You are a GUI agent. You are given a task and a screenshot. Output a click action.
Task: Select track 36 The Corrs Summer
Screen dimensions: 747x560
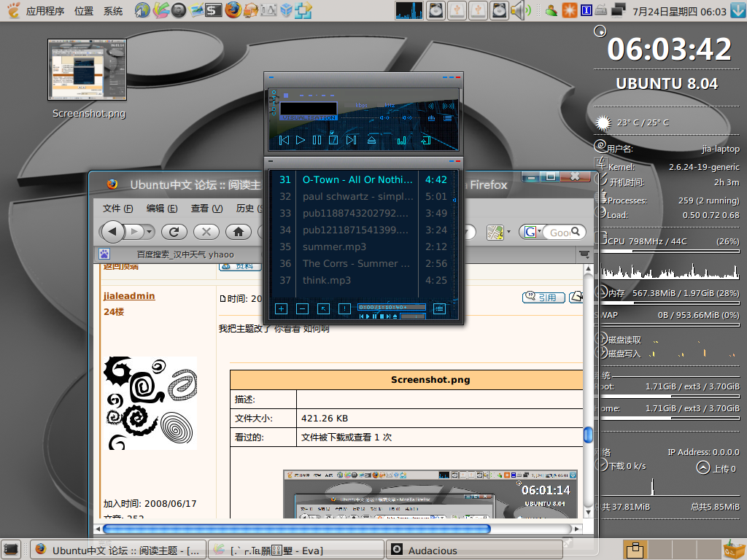363,263
